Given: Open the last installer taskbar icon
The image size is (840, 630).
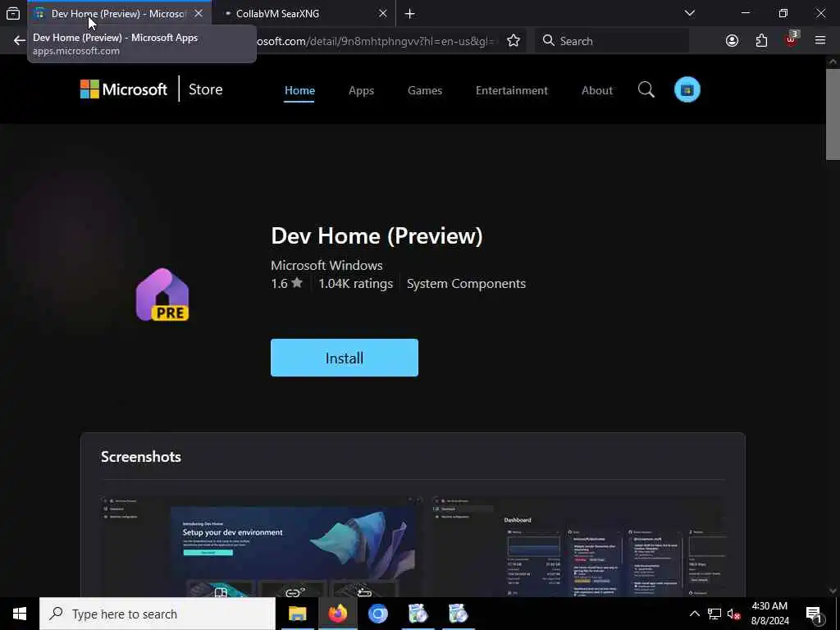Looking at the screenshot, I should click(458, 614).
